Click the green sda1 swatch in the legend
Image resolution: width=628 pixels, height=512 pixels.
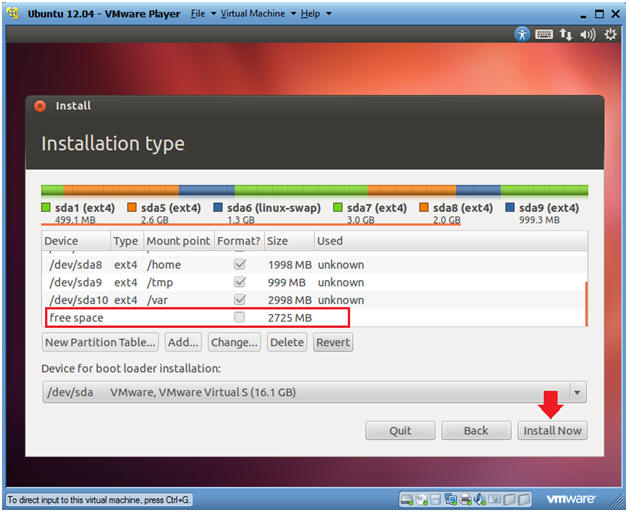46,207
